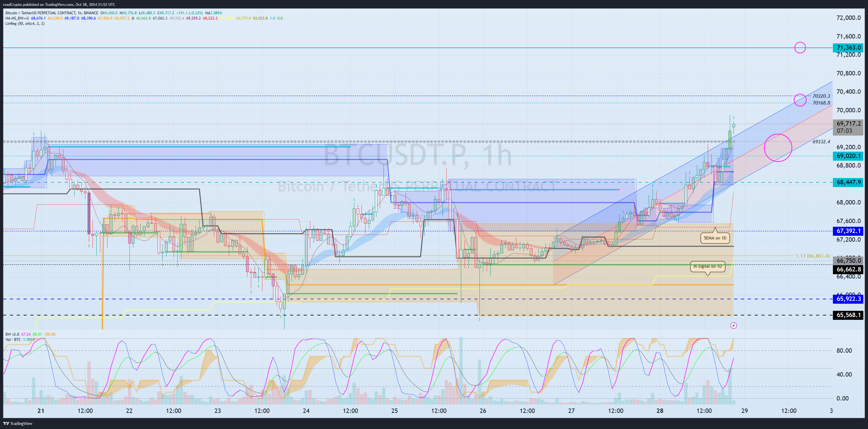Click the 72,000.0 price scale label
Screen dimensions: 868x429
848,18
